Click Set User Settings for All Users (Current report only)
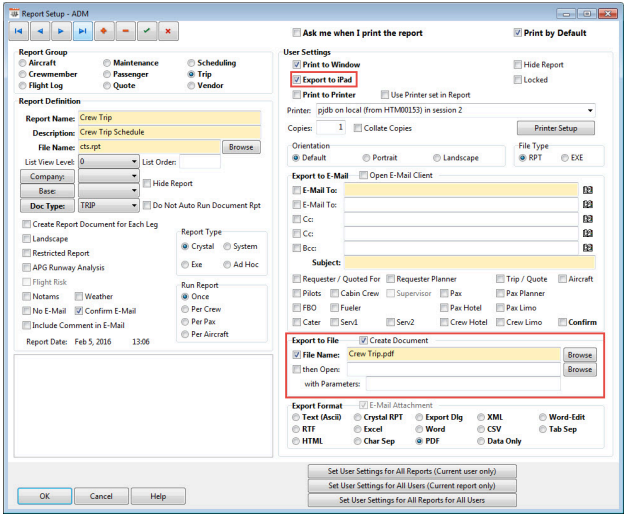Image resolution: width=625 pixels, height=514 pixels. [x=412, y=486]
